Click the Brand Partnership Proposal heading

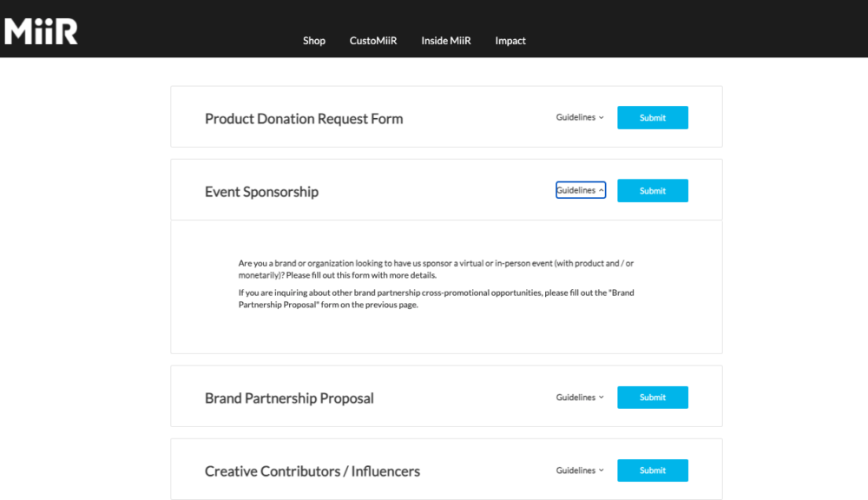[x=289, y=398]
